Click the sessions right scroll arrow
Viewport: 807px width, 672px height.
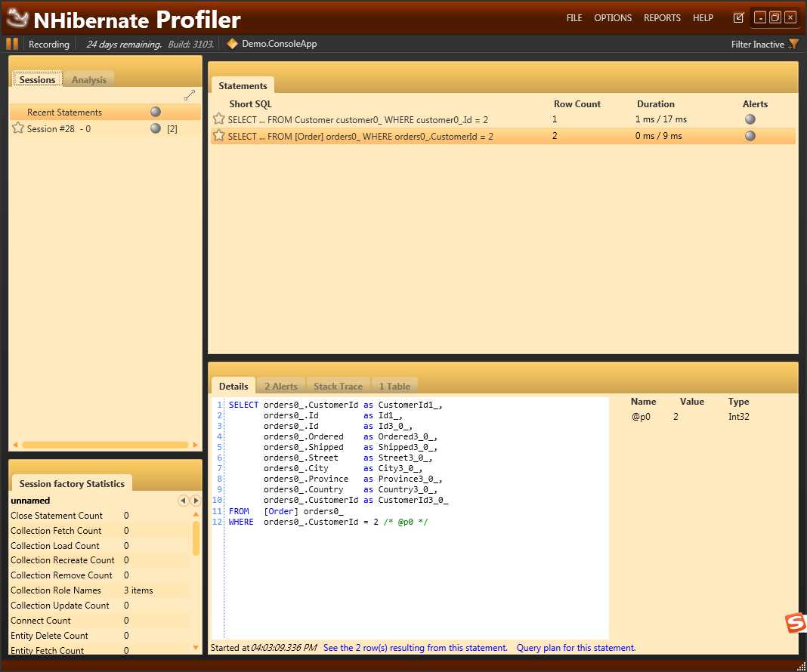click(x=195, y=445)
